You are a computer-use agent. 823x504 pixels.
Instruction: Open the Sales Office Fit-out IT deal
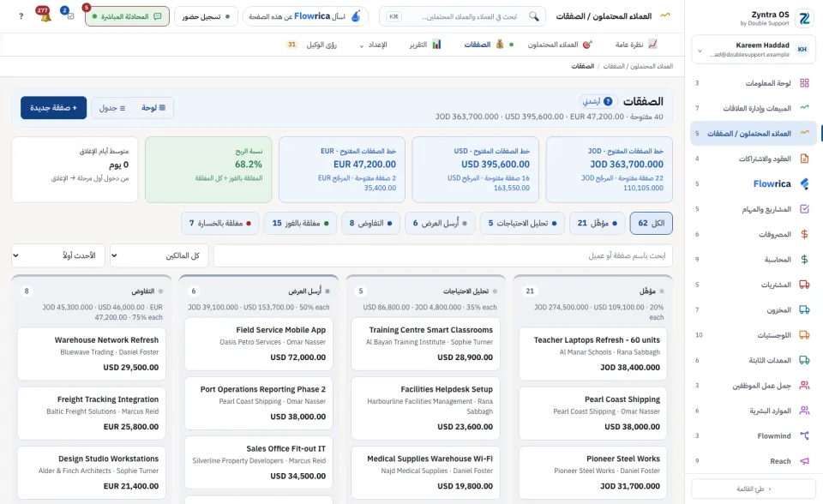coord(259,463)
